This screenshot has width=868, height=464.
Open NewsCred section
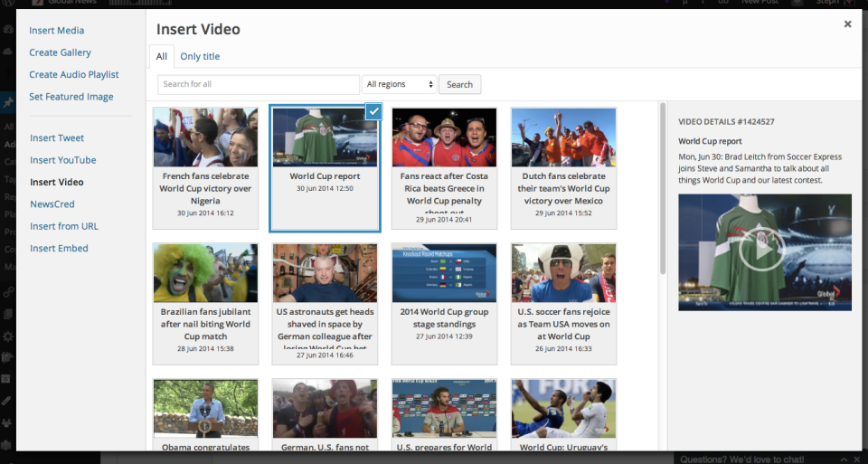pyautogui.click(x=52, y=204)
